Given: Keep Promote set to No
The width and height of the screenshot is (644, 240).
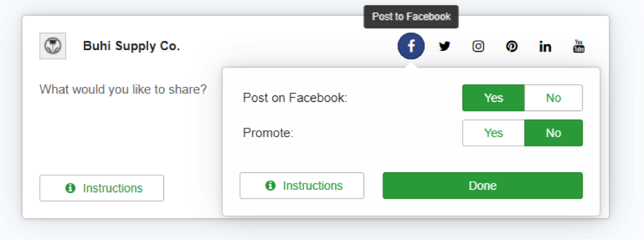Looking at the screenshot, I should pyautogui.click(x=554, y=133).
